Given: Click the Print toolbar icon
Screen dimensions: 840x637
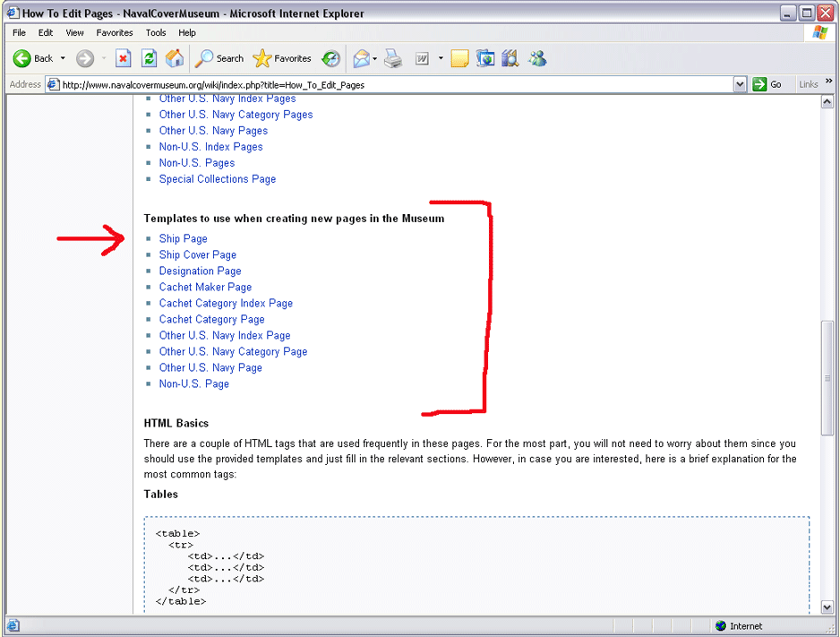Looking at the screenshot, I should click(393, 58).
